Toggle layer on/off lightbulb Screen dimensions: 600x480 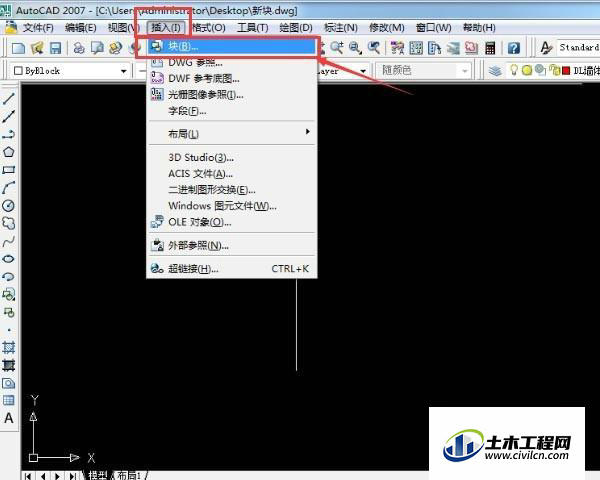pyautogui.click(x=514, y=70)
